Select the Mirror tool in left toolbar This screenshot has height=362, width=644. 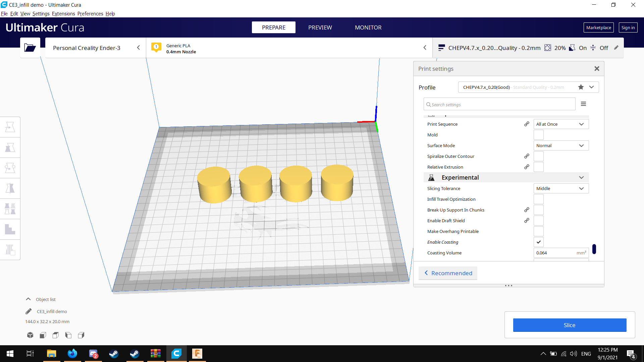click(10, 188)
